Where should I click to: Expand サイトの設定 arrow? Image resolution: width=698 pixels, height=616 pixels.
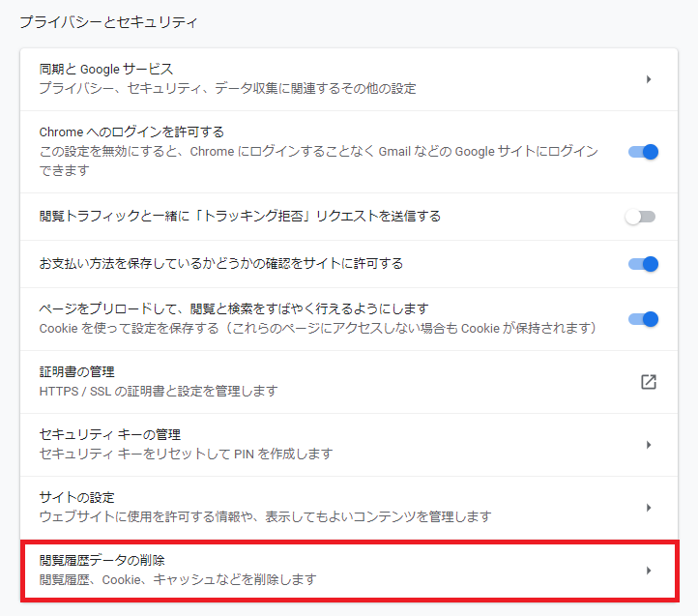649,508
